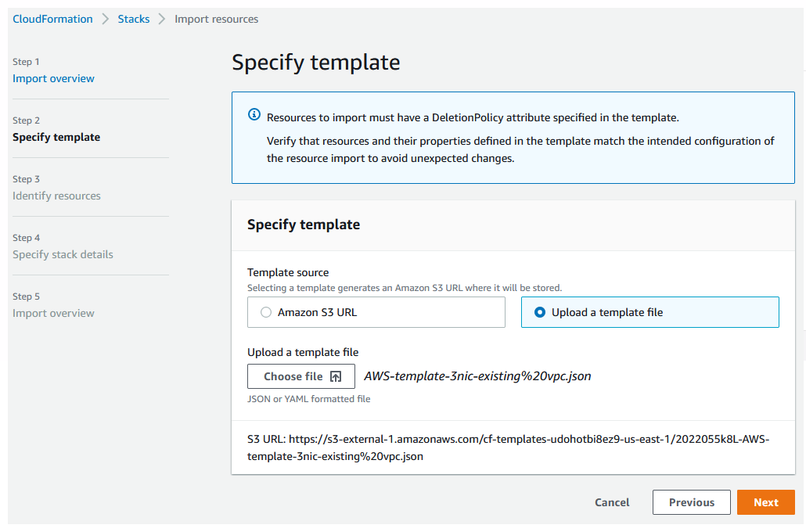Screen dimensions: 806x532
Task: Select the Step 2 Specify template item
Action: pos(56,137)
